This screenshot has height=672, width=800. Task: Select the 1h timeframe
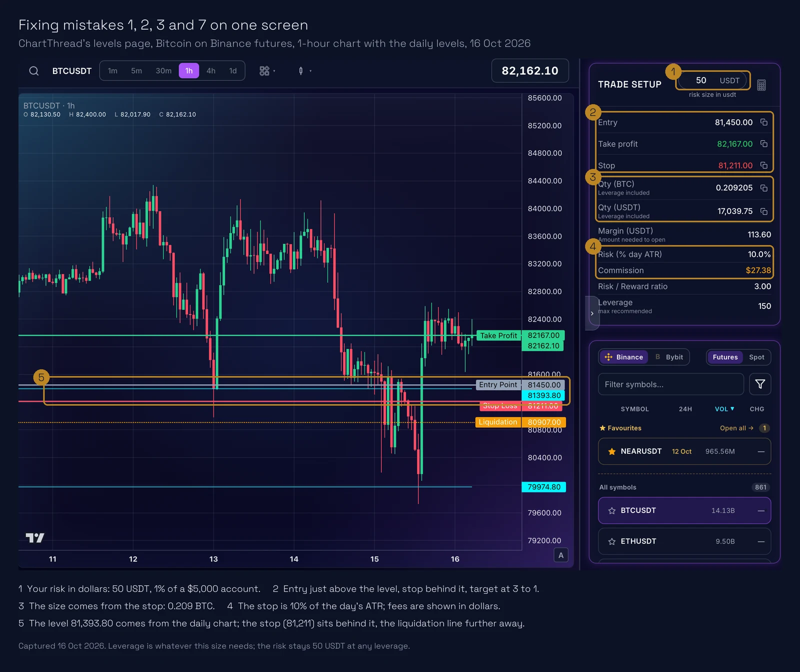[189, 71]
